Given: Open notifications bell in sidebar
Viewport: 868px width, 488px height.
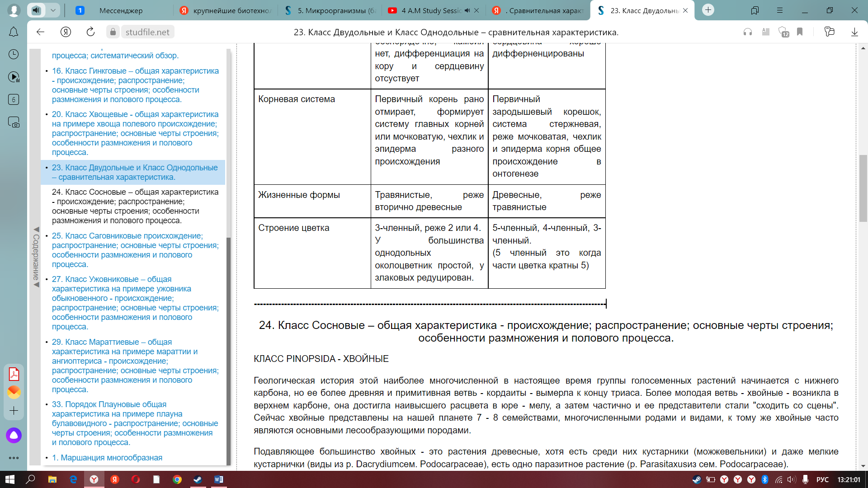Looking at the screenshot, I should point(14,32).
